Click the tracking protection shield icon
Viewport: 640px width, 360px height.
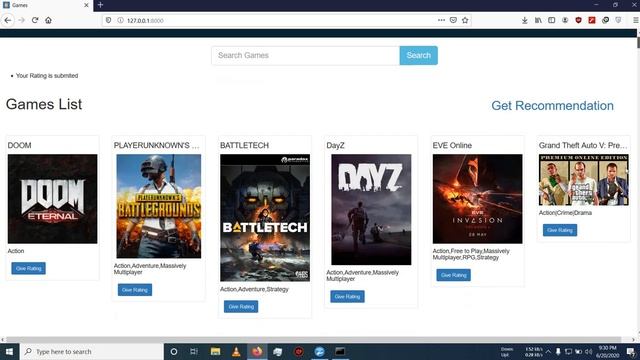pyautogui.click(x=108, y=20)
